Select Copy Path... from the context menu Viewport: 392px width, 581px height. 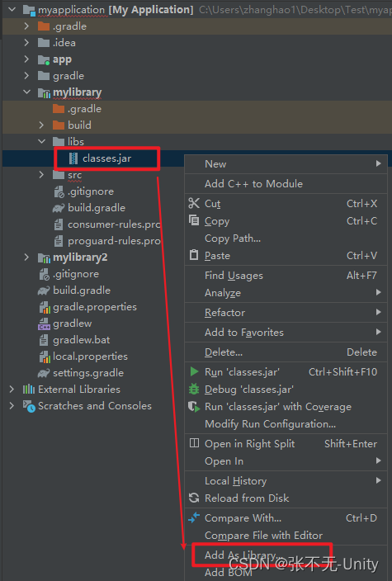[286, 238]
